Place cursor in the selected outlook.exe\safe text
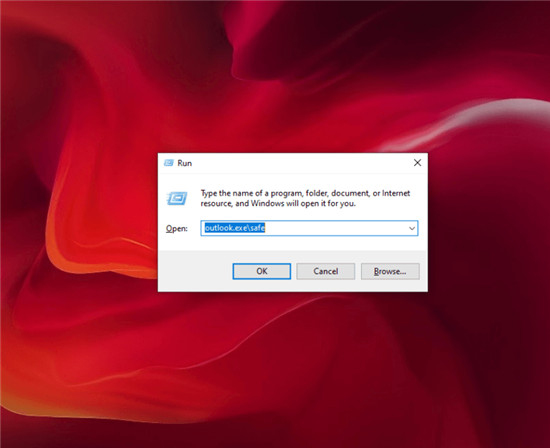 click(x=234, y=228)
